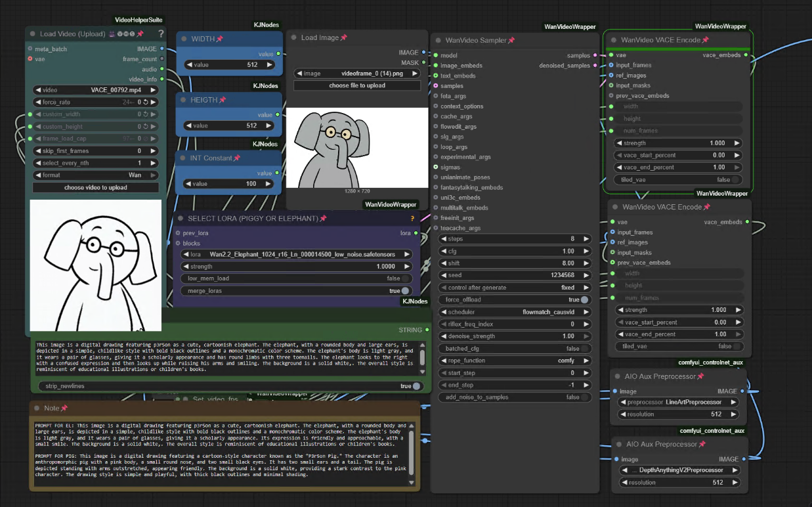Collapse the DepthAnything AIO Aux Preprocessor node
The width and height of the screenshot is (812, 507).
click(x=619, y=445)
